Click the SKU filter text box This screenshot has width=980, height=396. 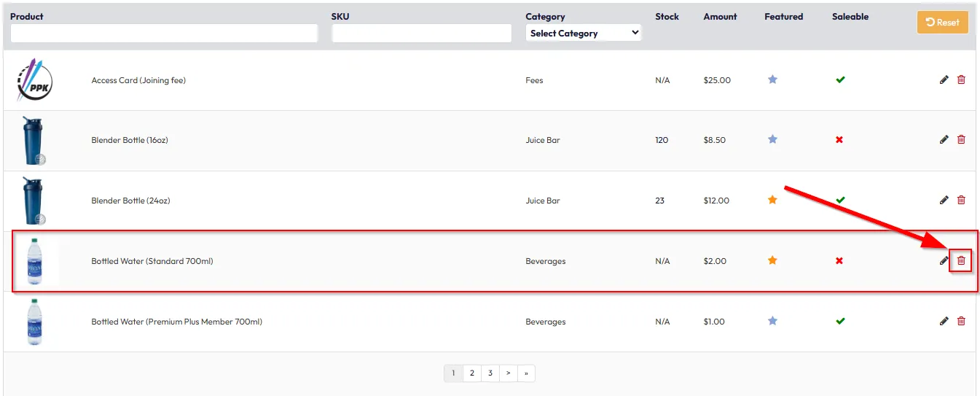coord(422,34)
